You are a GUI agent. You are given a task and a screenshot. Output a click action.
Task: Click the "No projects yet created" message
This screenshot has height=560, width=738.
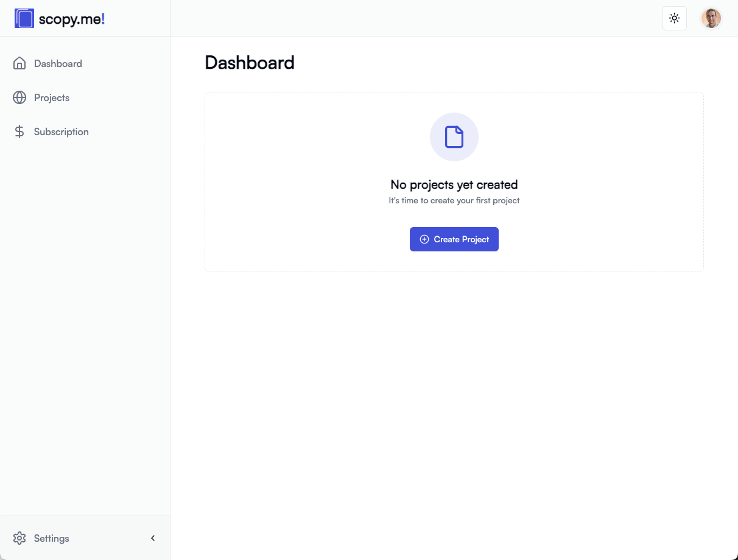pyautogui.click(x=454, y=184)
